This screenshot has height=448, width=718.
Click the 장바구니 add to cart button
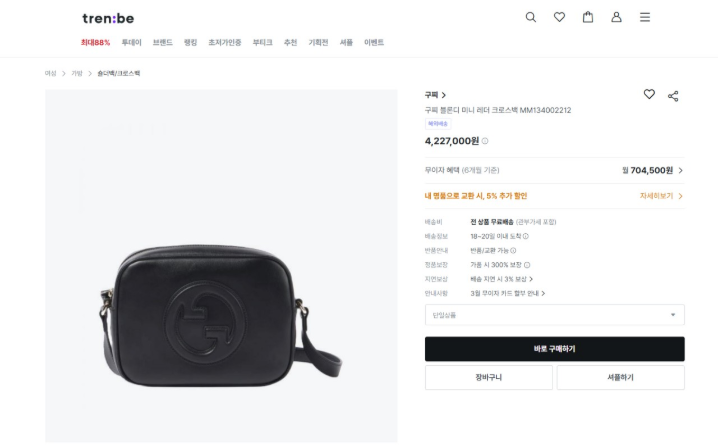(x=489, y=377)
